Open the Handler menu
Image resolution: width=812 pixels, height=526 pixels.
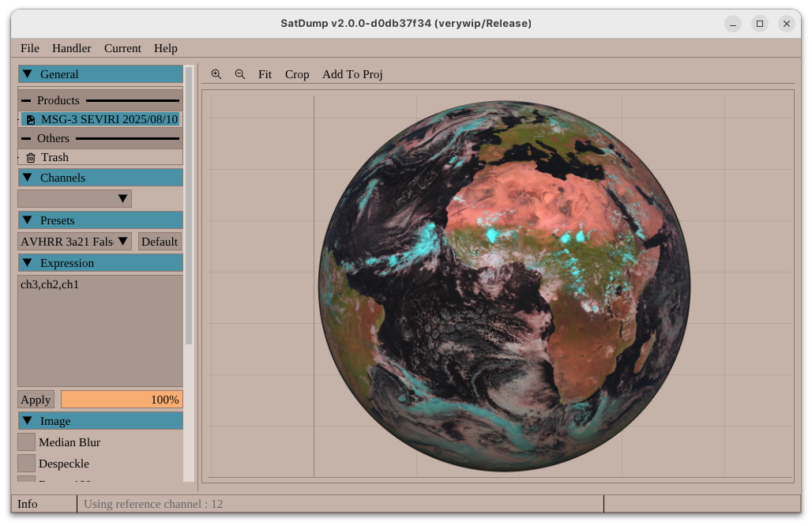72,48
